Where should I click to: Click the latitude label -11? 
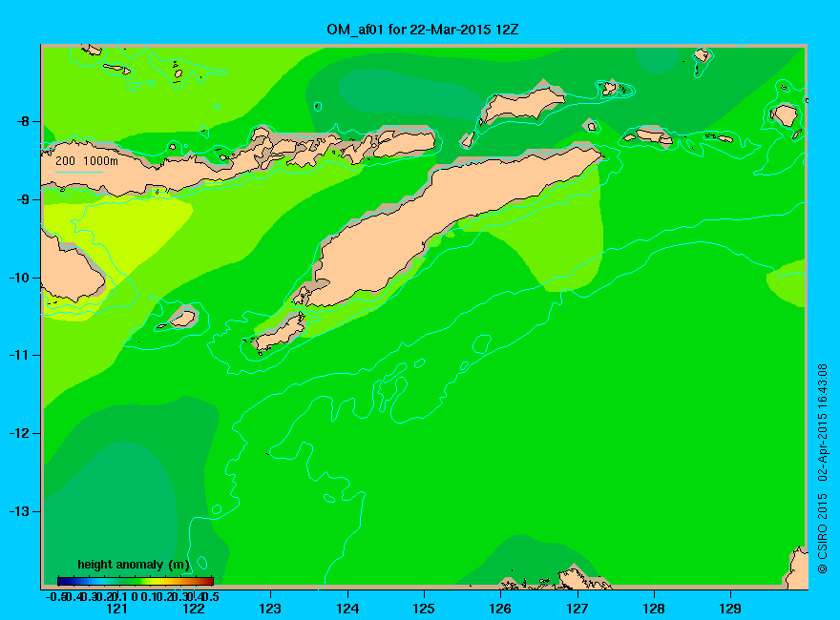[x=19, y=356]
